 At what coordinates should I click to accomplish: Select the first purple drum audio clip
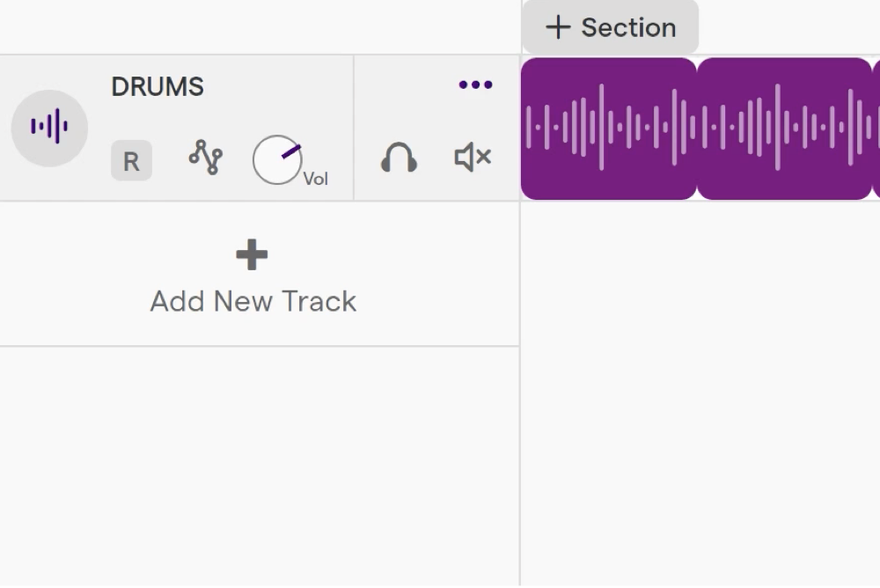point(609,129)
